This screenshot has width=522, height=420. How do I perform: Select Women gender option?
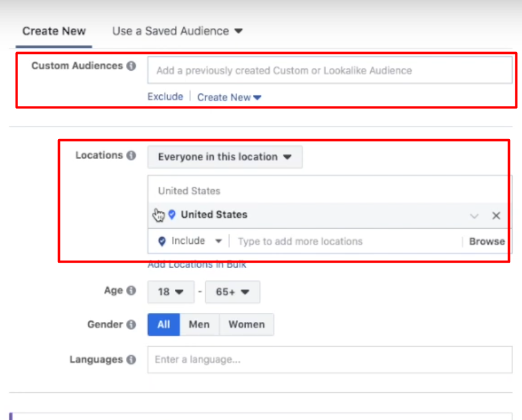pyautogui.click(x=246, y=324)
